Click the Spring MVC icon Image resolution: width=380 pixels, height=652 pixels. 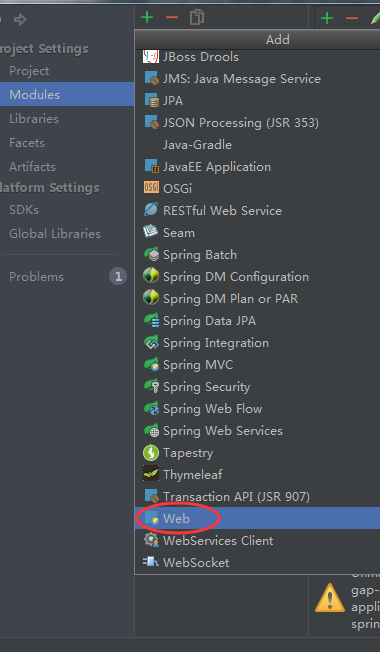click(151, 364)
